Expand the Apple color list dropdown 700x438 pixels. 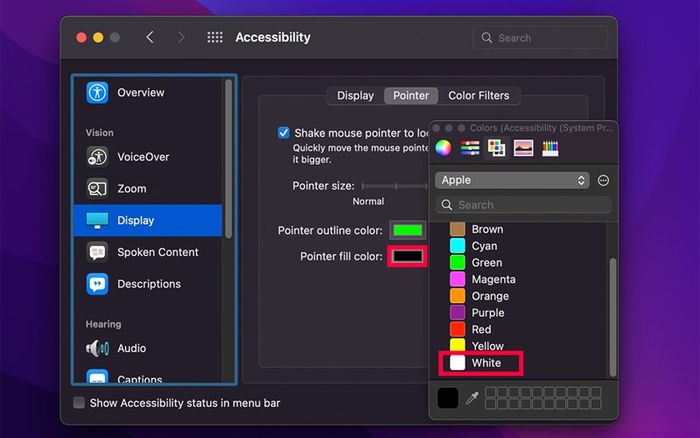[x=512, y=180]
